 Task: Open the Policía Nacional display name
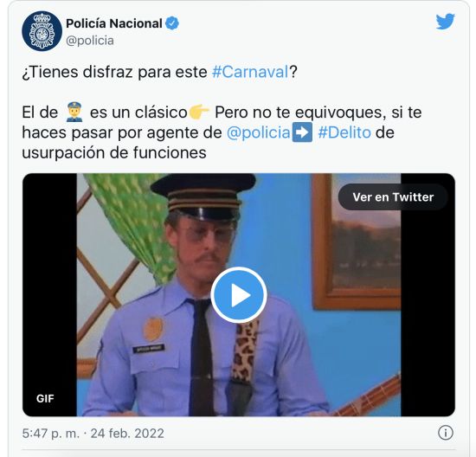tap(114, 23)
